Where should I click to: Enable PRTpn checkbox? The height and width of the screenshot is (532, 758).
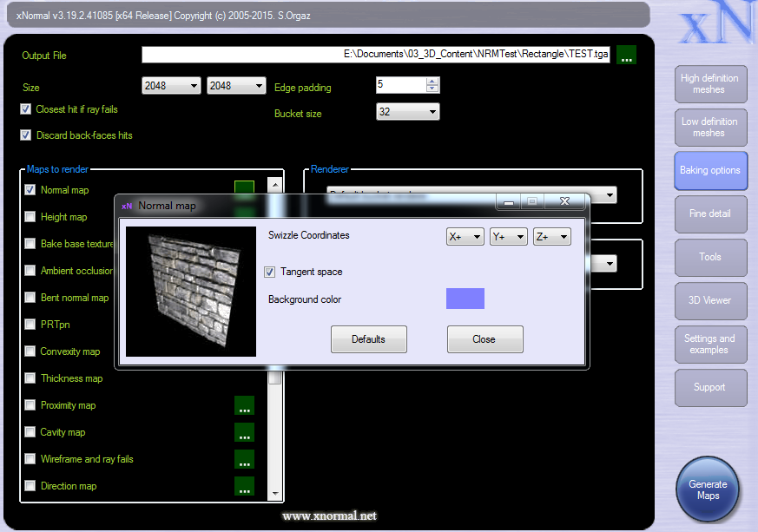[x=30, y=325]
